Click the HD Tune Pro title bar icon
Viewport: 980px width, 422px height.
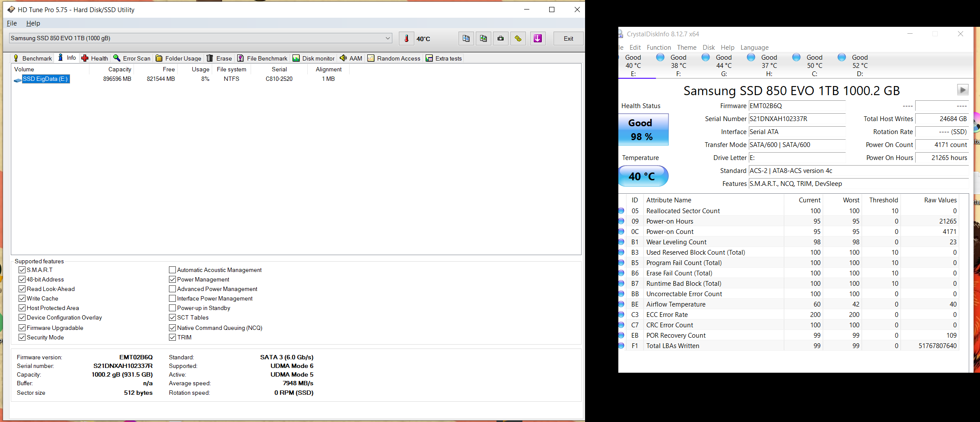pos(11,10)
